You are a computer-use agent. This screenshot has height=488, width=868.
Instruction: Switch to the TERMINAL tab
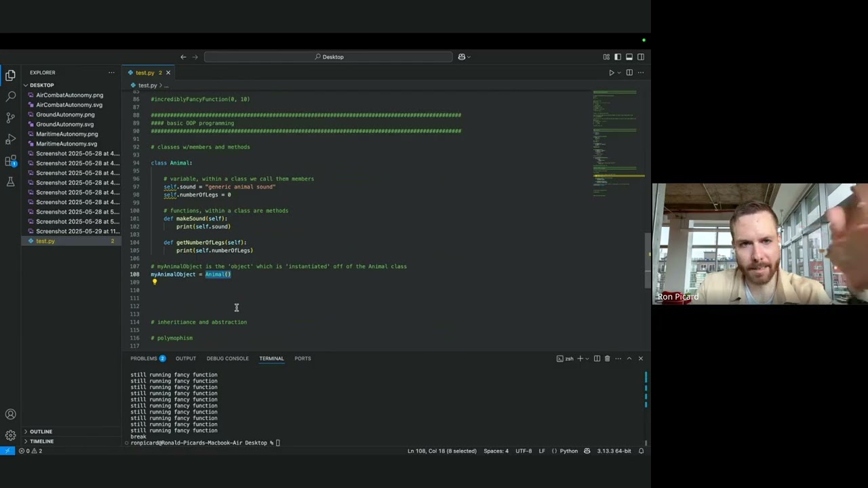(271, 359)
